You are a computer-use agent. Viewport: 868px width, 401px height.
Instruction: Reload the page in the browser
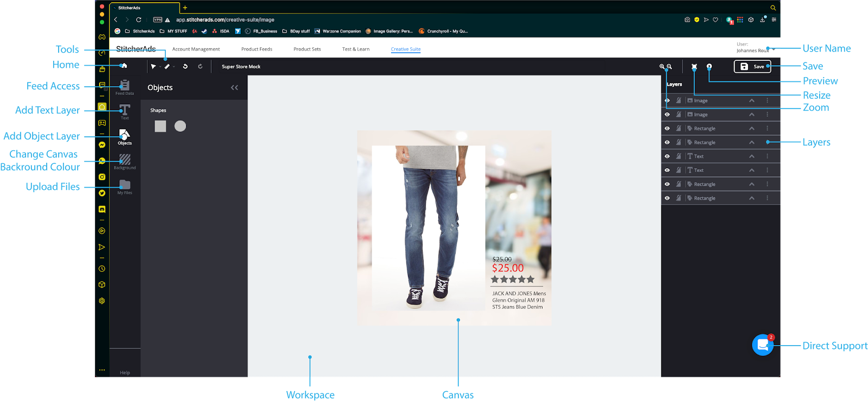[139, 20]
